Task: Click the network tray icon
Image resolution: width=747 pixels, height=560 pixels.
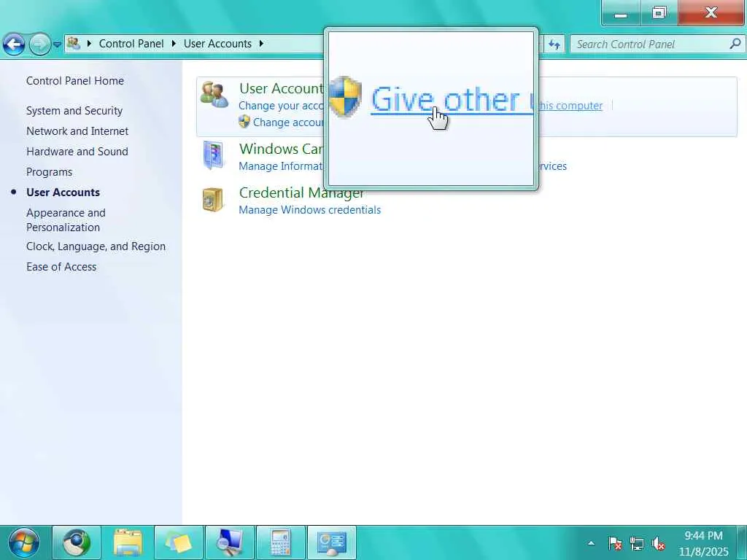Action: coord(636,542)
